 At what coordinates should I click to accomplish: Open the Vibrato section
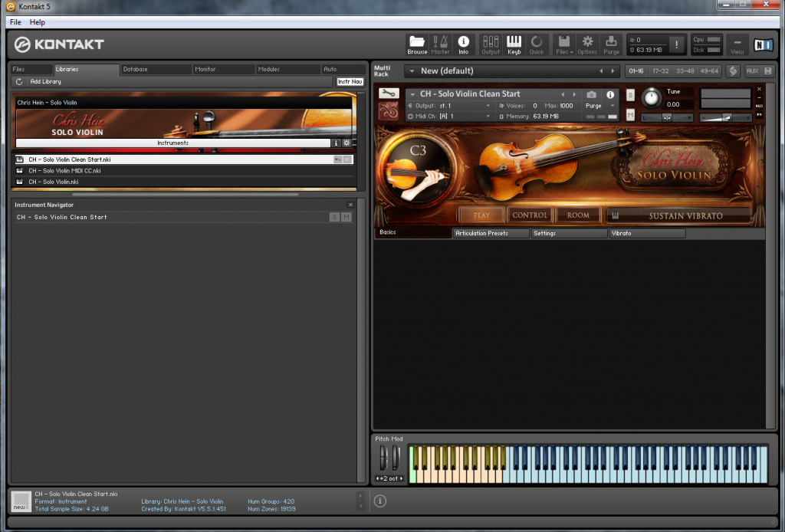pyautogui.click(x=647, y=233)
